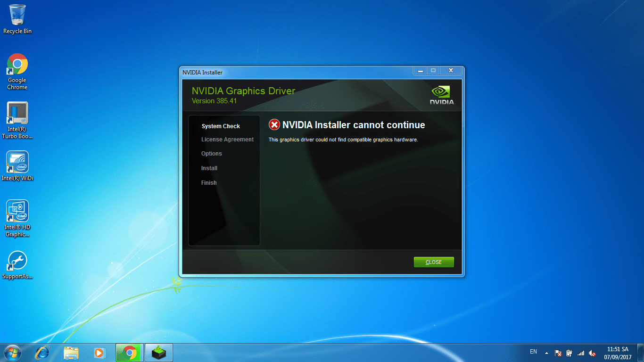Open Internet Explorer from the taskbar
This screenshot has height=362, width=644.
point(43,352)
